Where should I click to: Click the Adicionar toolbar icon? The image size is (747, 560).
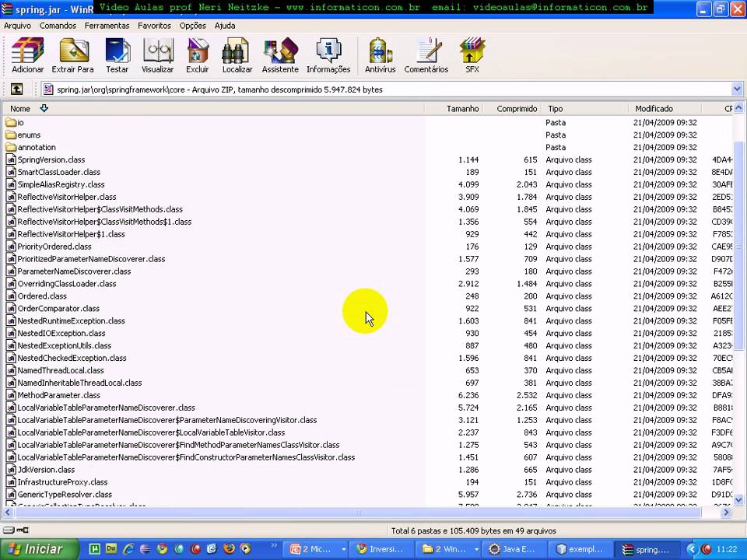28,55
